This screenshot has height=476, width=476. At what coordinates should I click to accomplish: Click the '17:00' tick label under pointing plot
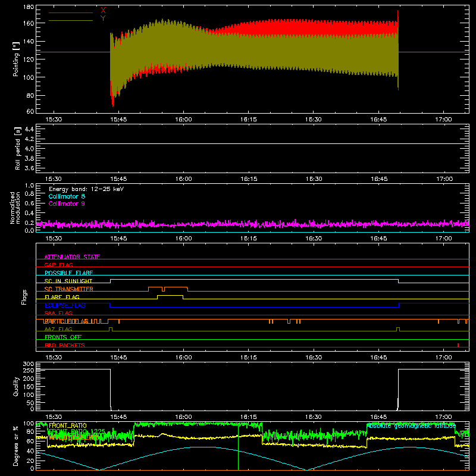click(443, 120)
